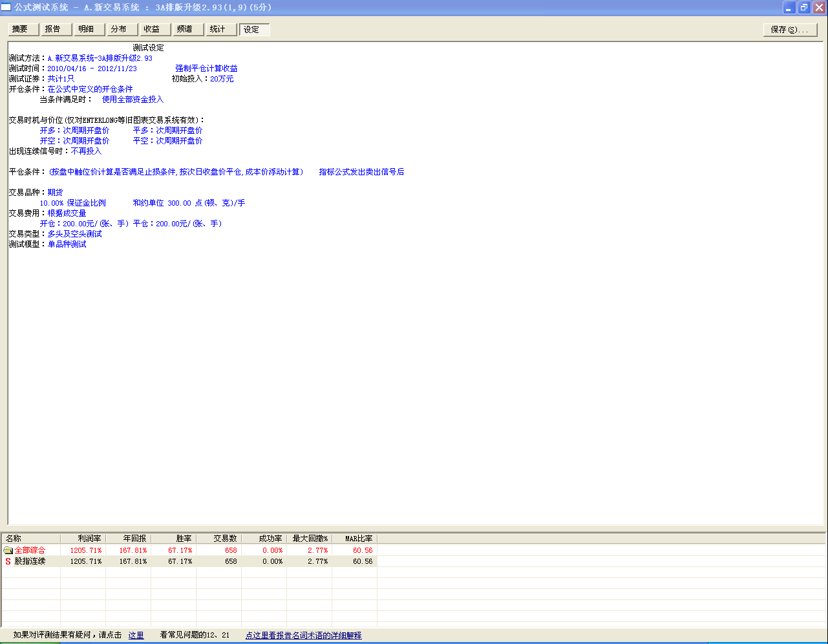Image resolution: width=828 pixels, height=644 pixels.
Task: Open the 收益 tab
Action: [x=156, y=29]
